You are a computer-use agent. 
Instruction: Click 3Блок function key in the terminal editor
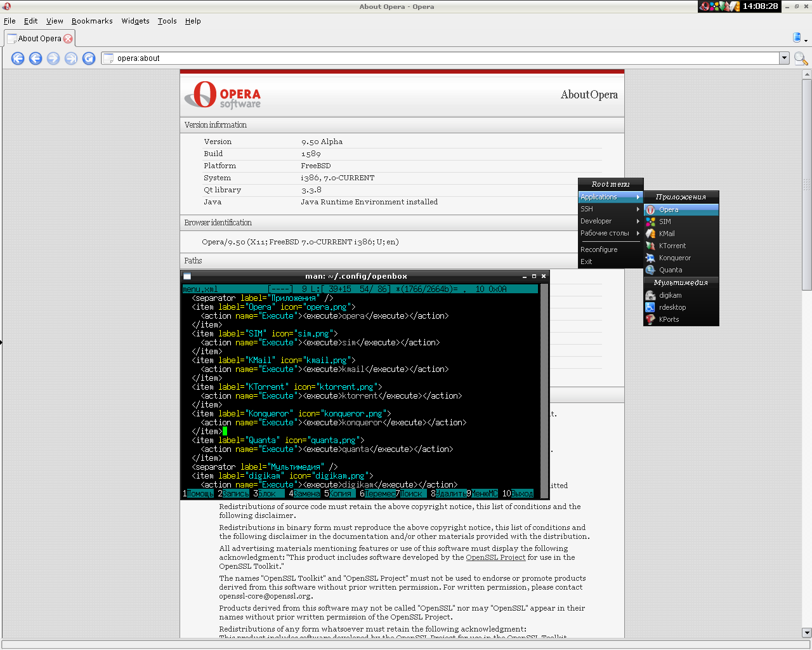tap(270, 494)
